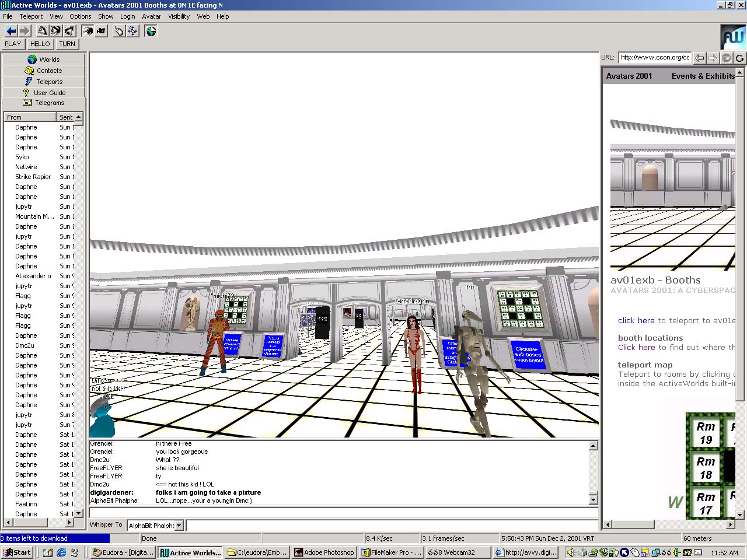Click the web pane back arrow icon

pos(699,58)
